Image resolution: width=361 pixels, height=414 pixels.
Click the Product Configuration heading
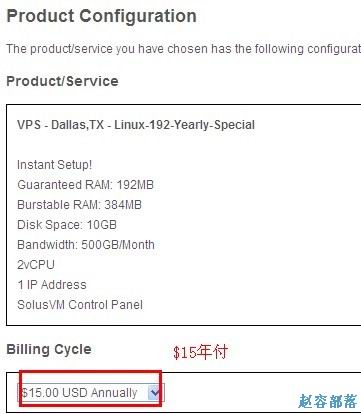click(x=101, y=16)
